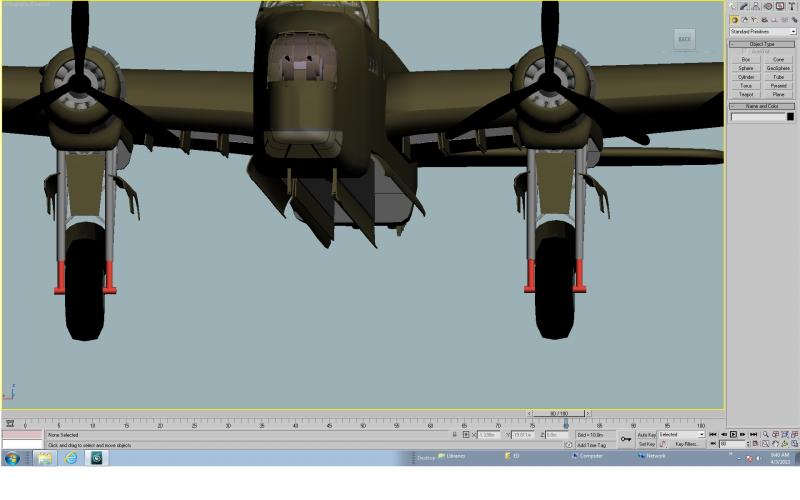Create a Teapot primitive button
800x500 pixels.
click(x=746, y=94)
